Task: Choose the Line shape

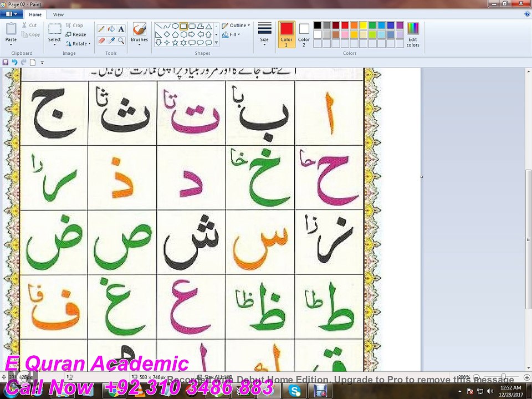Action: click(x=158, y=26)
